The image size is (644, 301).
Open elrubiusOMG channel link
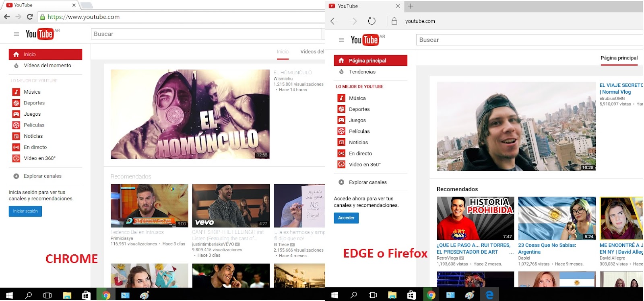tap(612, 98)
